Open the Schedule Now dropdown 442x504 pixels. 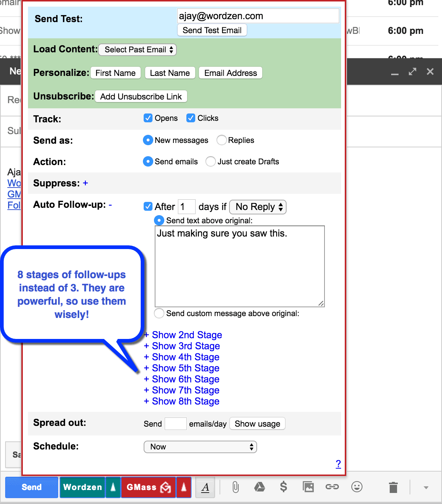200,447
